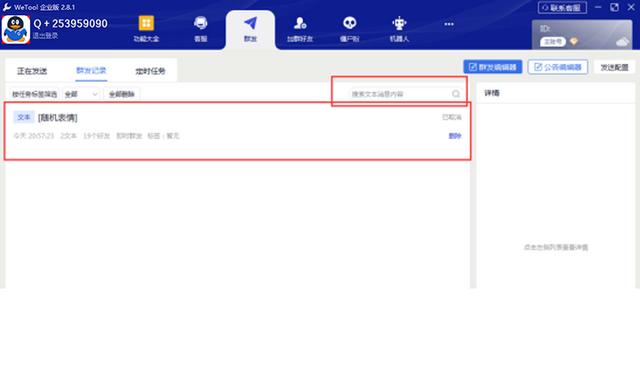The height and width of the screenshot is (385, 640).
Task: Open the 群发编辑器 blue button
Action: pyautogui.click(x=493, y=67)
